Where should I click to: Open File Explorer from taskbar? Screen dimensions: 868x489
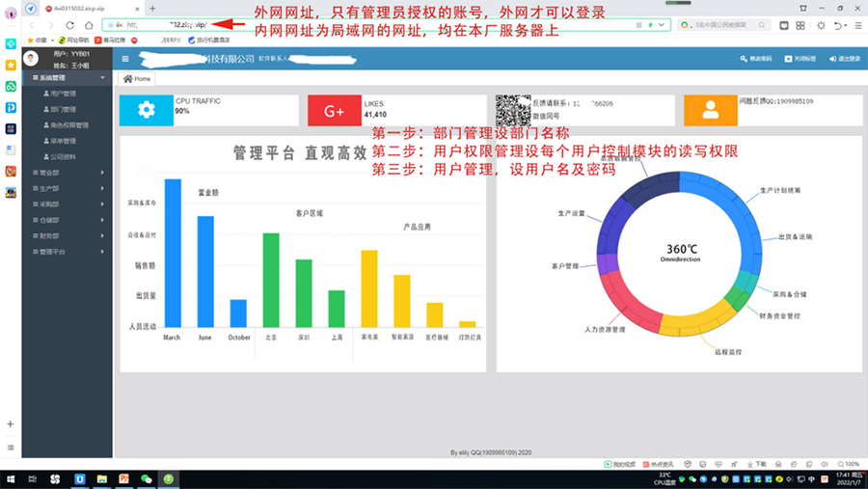coord(102,479)
